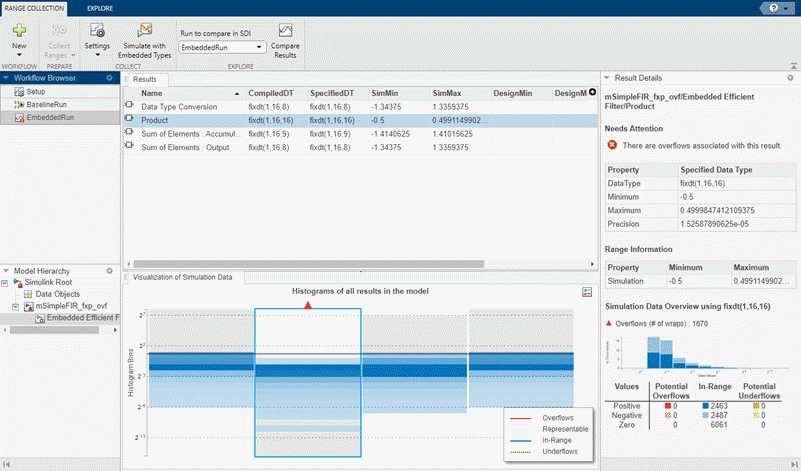The height and width of the screenshot is (471, 801).
Task: Click the Compare Results icon
Action: (x=286, y=31)
